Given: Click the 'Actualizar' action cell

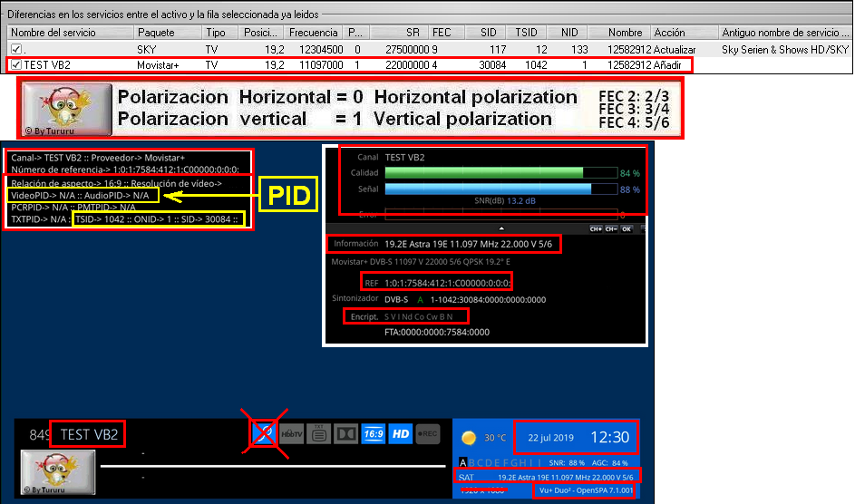Looking at the screenshot, I should (x=675, y=50).
